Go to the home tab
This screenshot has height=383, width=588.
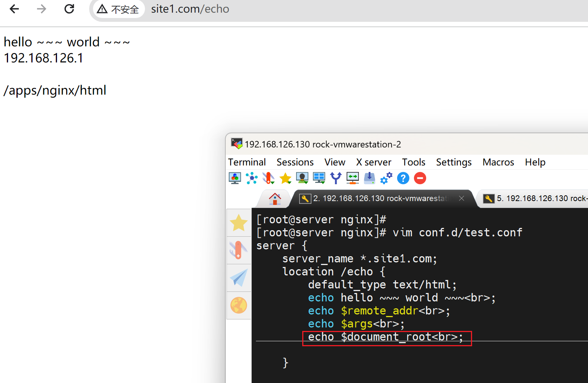[x=275, y=199]
